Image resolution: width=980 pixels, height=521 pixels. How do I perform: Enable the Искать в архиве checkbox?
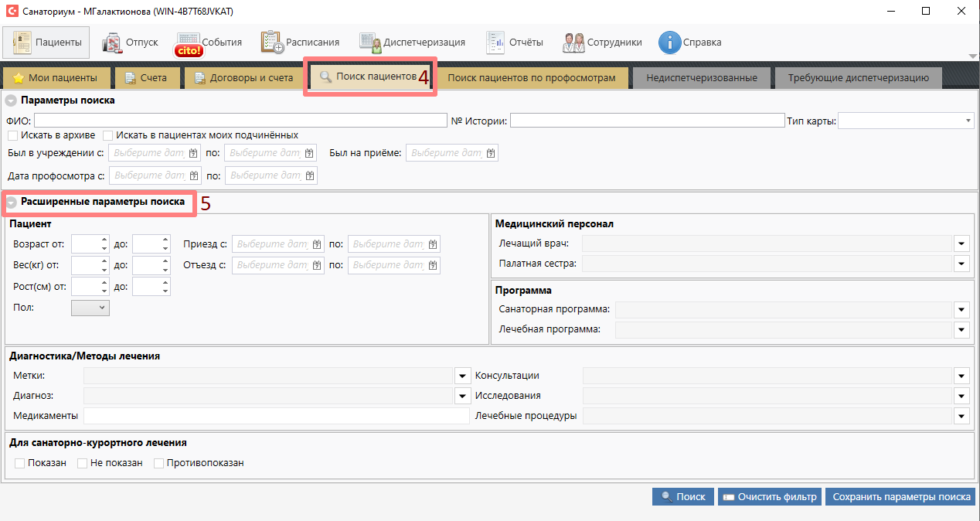point(12,135)
